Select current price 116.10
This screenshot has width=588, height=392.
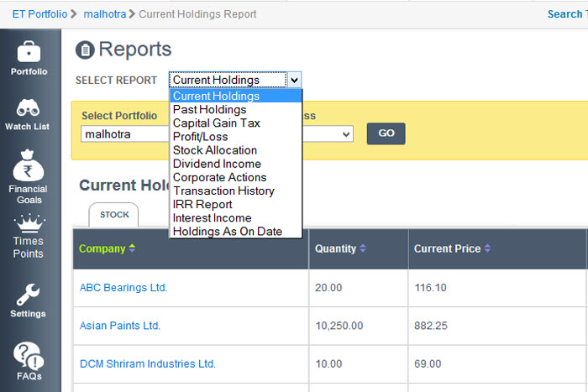click(430, 287)
